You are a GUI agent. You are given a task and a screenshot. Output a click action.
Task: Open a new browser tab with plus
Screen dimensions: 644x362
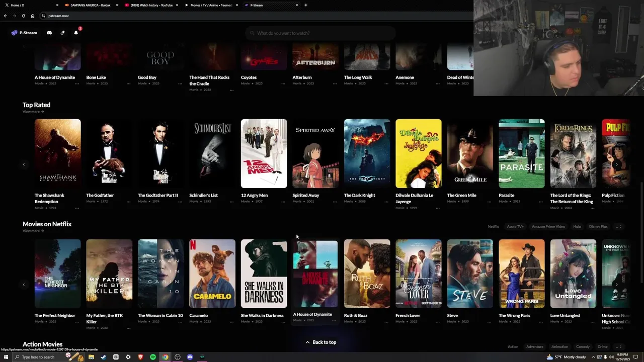click(306, 5)
